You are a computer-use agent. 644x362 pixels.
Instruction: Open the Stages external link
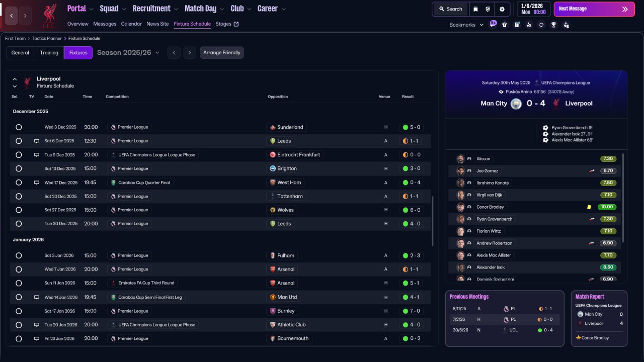[227, 24]
